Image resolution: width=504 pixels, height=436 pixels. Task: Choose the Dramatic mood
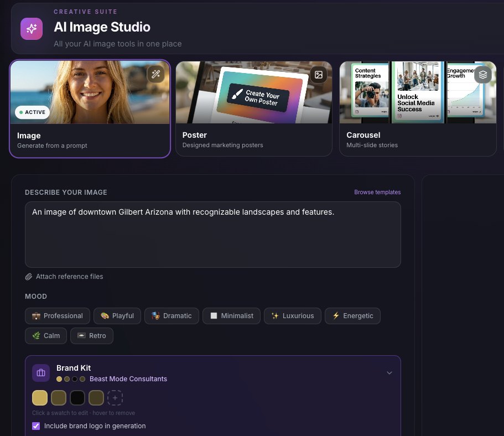[172, 316]
